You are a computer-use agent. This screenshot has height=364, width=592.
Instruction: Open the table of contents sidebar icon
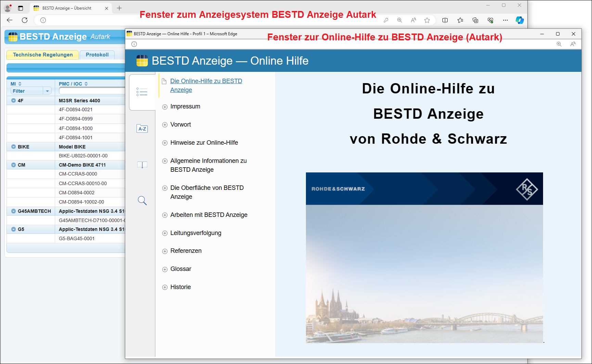coord(142,92)
